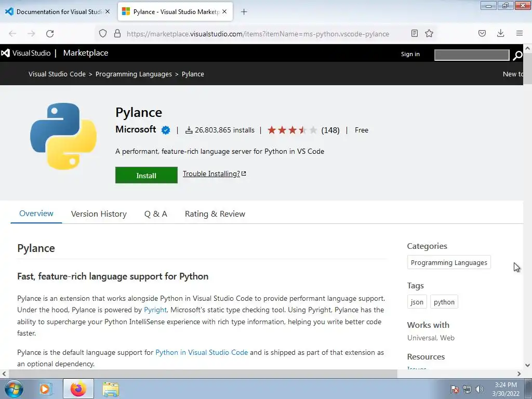Click the volume speaker tray icon
The width and height of the screenshot is (532, 399).
[x=479, y=389]
